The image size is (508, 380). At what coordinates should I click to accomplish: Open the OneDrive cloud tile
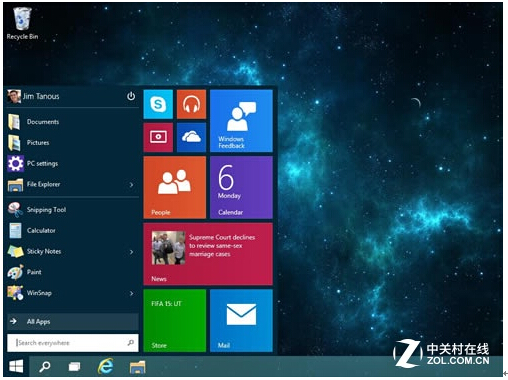(191, 137)
